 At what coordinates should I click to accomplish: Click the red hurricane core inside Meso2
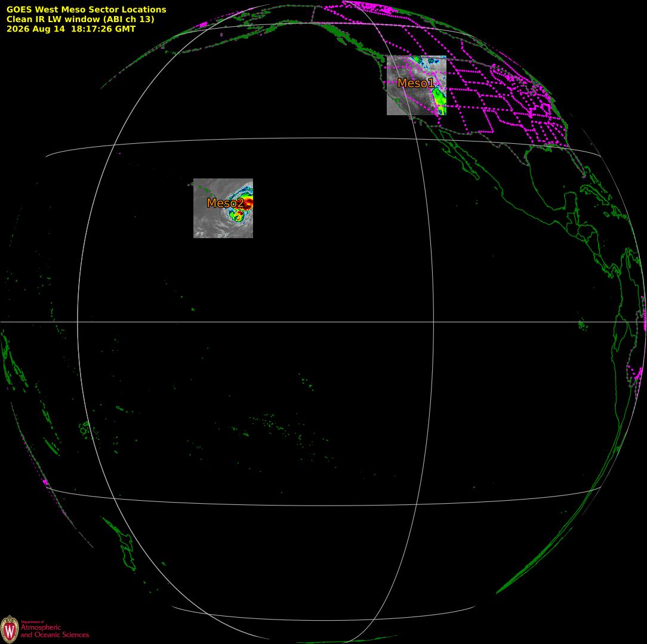[248, 203]
